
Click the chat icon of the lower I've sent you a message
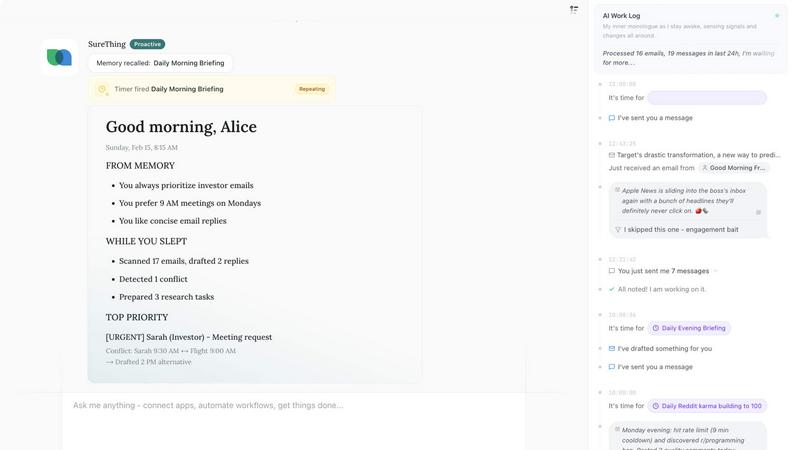click(611, 367)
